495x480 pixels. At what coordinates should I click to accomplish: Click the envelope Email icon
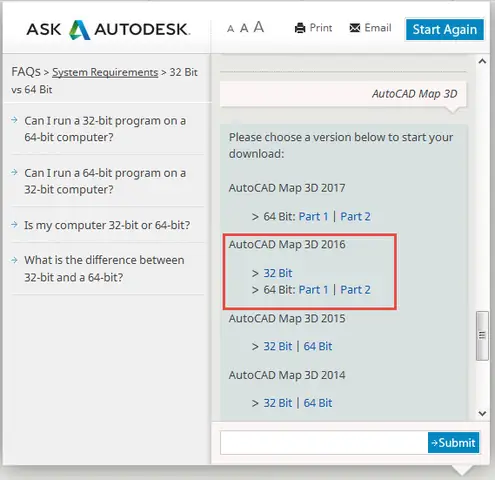click(x=355, y=28)
